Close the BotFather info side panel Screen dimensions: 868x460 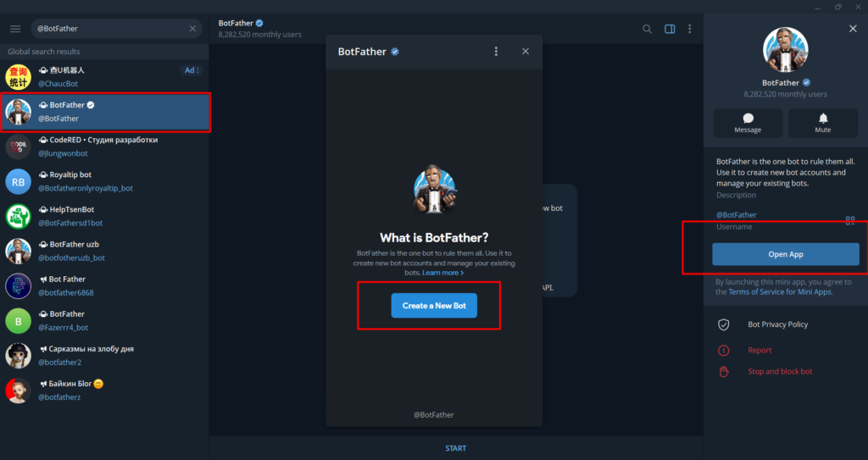pos(853,29)
